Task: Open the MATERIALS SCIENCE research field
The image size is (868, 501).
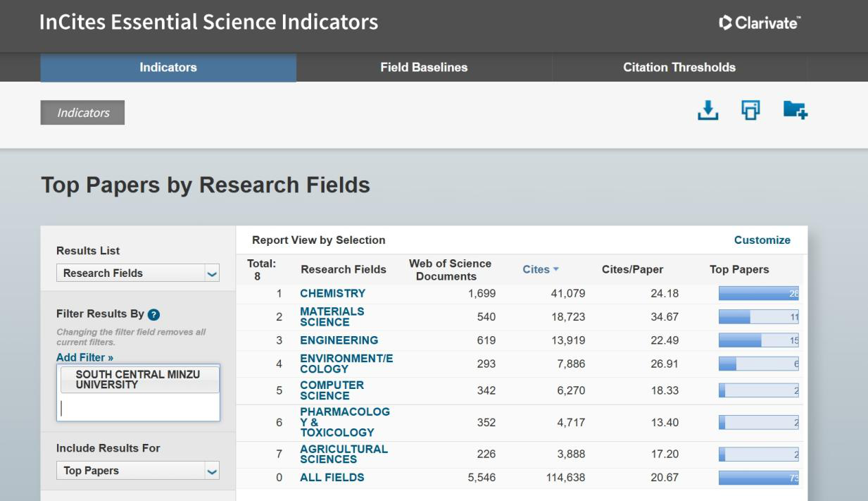Action: click(332, 317)
